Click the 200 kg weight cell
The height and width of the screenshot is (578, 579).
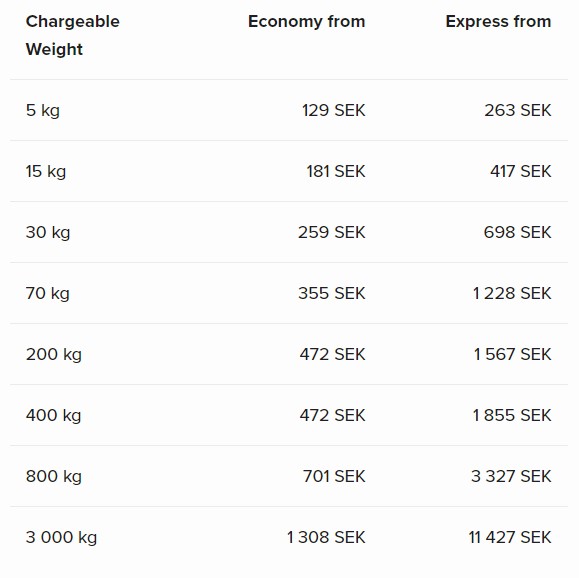tap(54, 354)
